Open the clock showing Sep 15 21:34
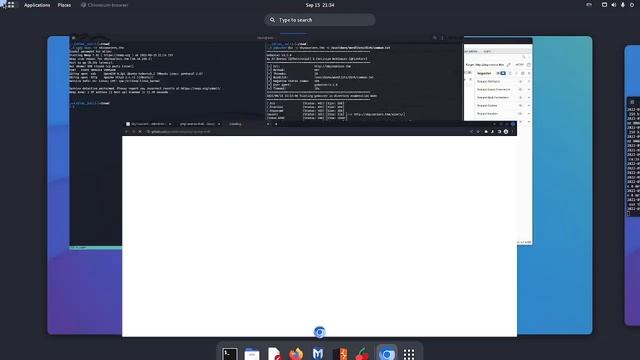This screenshot has height=360, width=640. (x=320, y=5)
